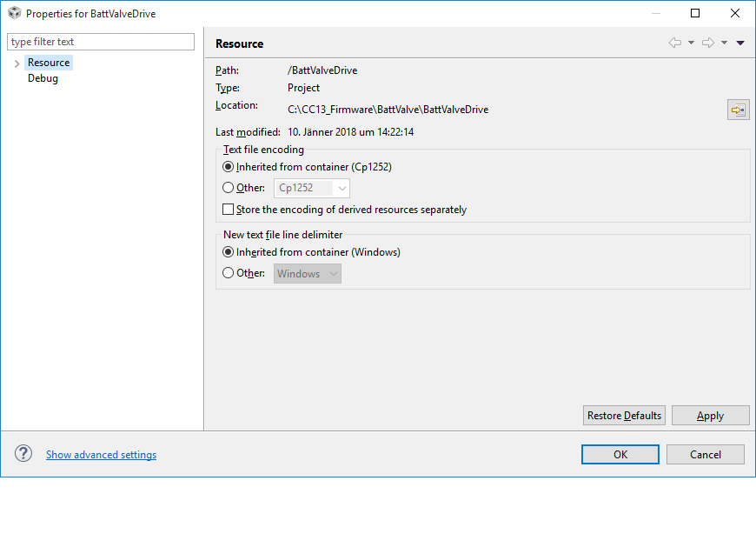Open the forward history dropdown arrow

[724, 43]
